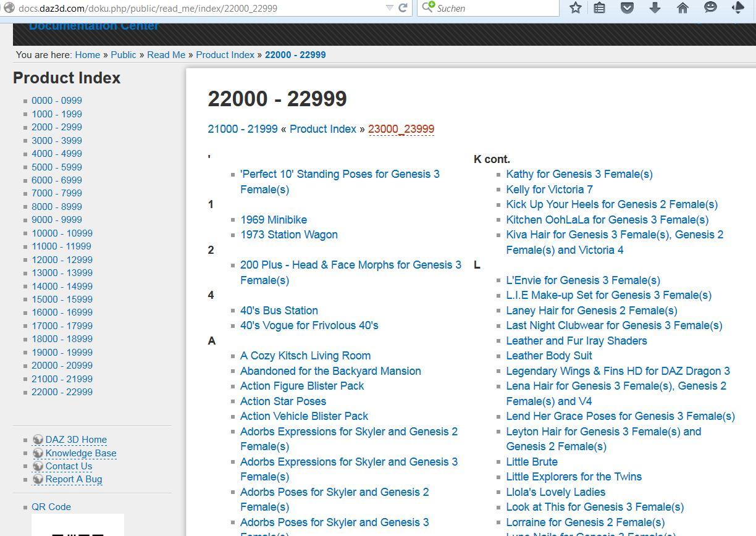Reload the page with refresh icon
The image size is (756, 536).
click(403, 8)
